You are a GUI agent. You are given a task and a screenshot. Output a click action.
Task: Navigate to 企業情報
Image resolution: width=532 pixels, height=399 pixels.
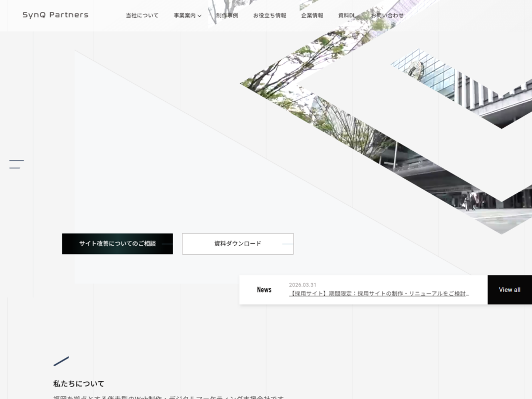coord(312,16)
